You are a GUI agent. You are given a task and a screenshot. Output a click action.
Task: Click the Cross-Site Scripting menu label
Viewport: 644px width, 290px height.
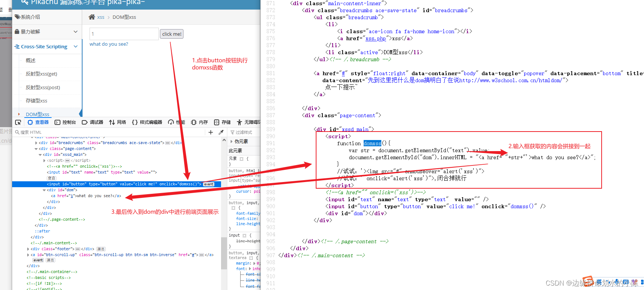click(x=44, y=47)
